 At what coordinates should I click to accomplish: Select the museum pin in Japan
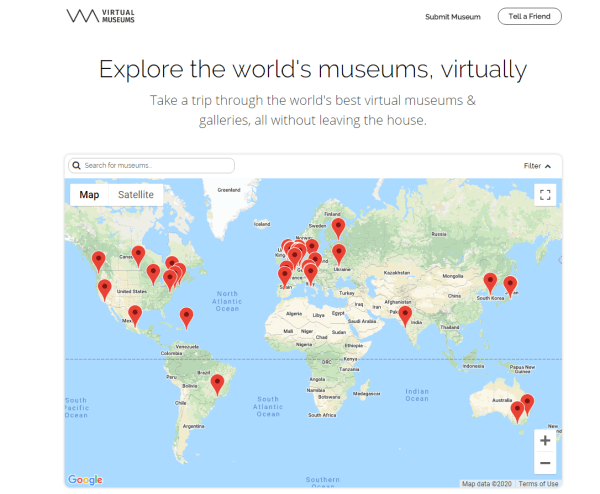point(510,286)
